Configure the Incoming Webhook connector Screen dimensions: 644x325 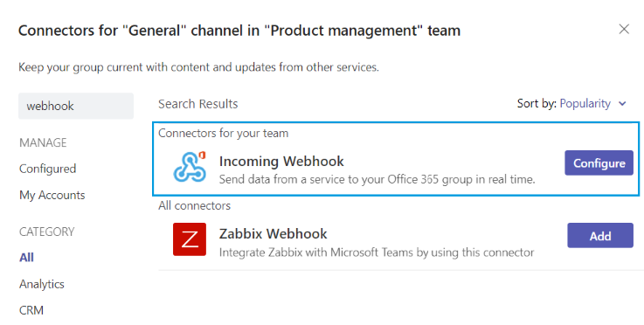(599, 163)
